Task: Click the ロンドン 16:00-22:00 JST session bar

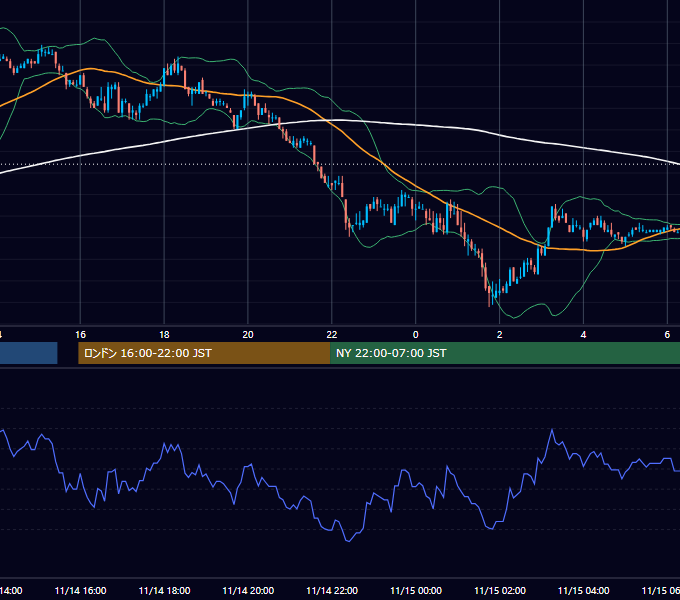Action: [204, 353]
